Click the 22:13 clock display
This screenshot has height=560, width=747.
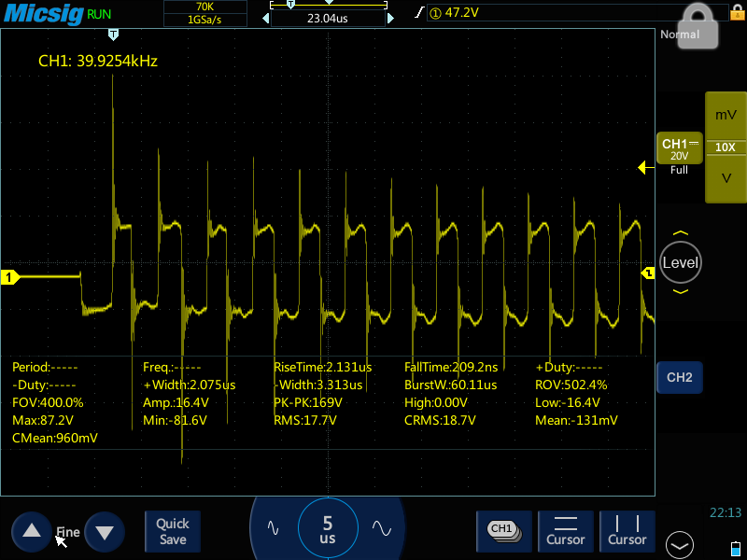click(x=726, y=512)
